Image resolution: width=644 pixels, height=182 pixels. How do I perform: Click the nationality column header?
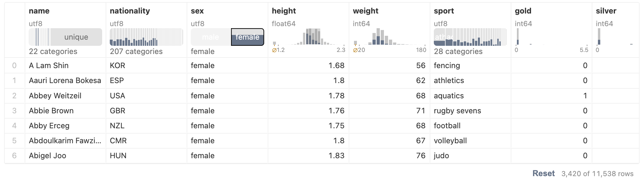[x=130, y=11]
